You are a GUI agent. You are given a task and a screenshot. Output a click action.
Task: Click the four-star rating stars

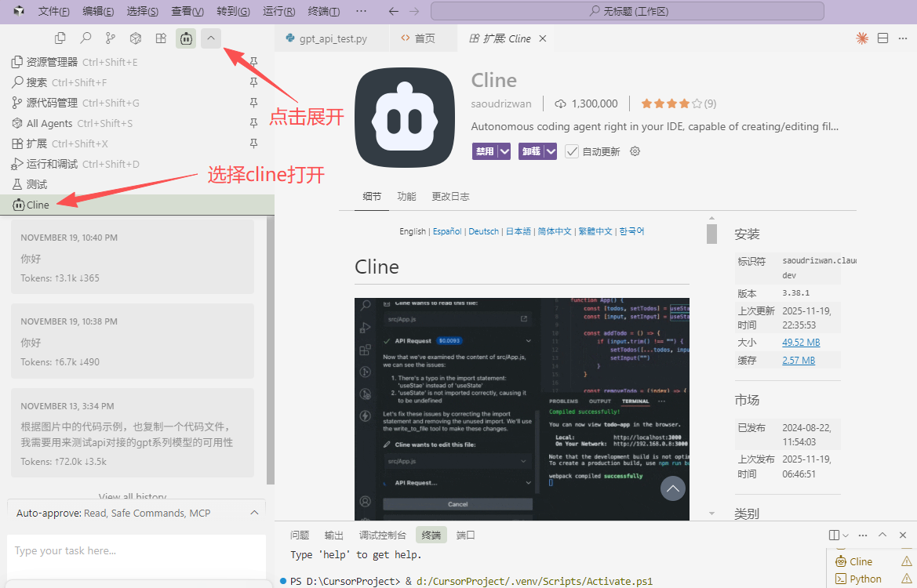point(671,103)
